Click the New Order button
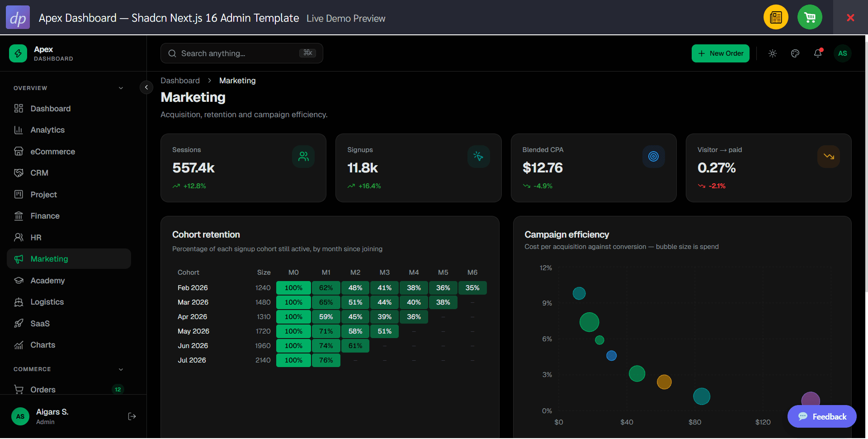The width and height of the screenshot is (868, 439). click(720, 53)
